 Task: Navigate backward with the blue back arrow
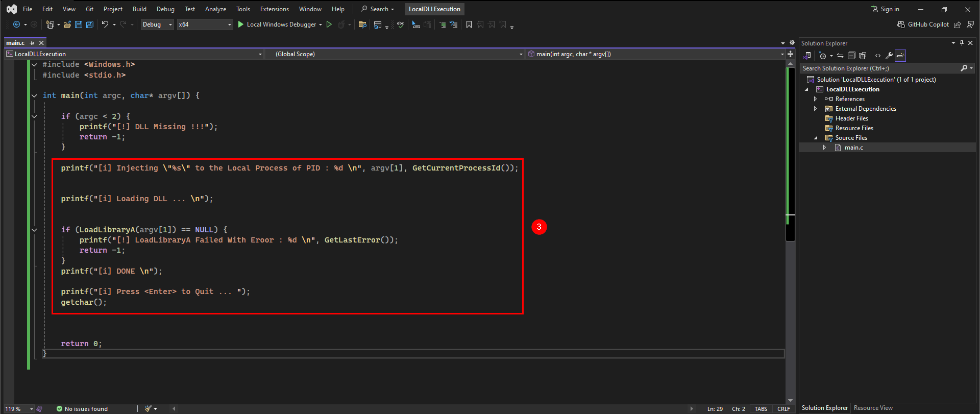(x=16, y=25)
